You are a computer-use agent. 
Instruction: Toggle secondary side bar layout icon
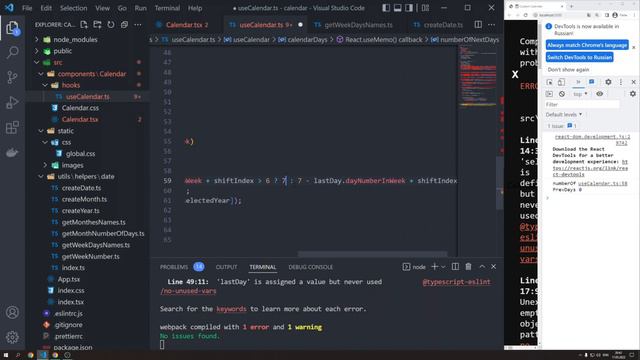(409, 8)
